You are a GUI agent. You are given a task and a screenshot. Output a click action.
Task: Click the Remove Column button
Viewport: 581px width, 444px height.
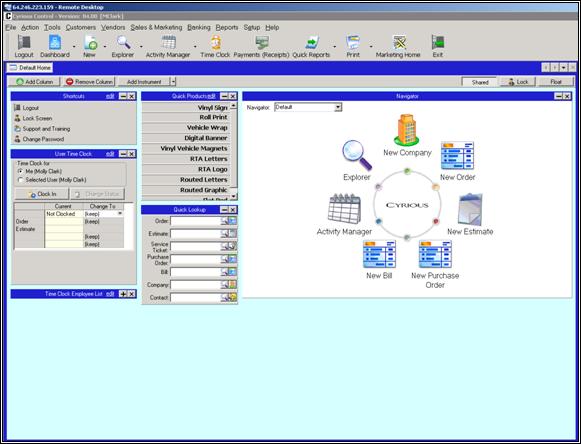coord(89,82)
